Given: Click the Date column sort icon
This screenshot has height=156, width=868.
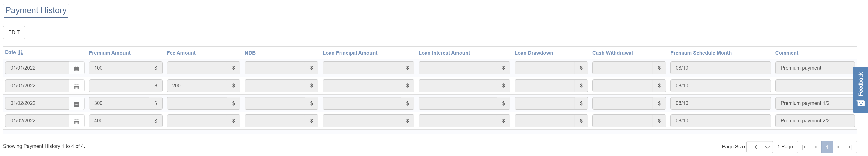Looking at the screenshot, I should point(20,53).
